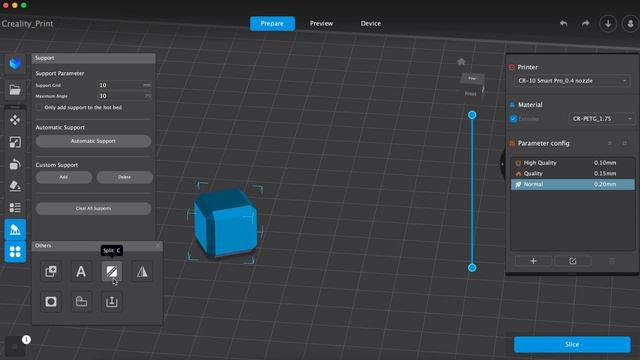Click the clone model icon in Others
The image size is (640, 360).
(x=51, y=271)
